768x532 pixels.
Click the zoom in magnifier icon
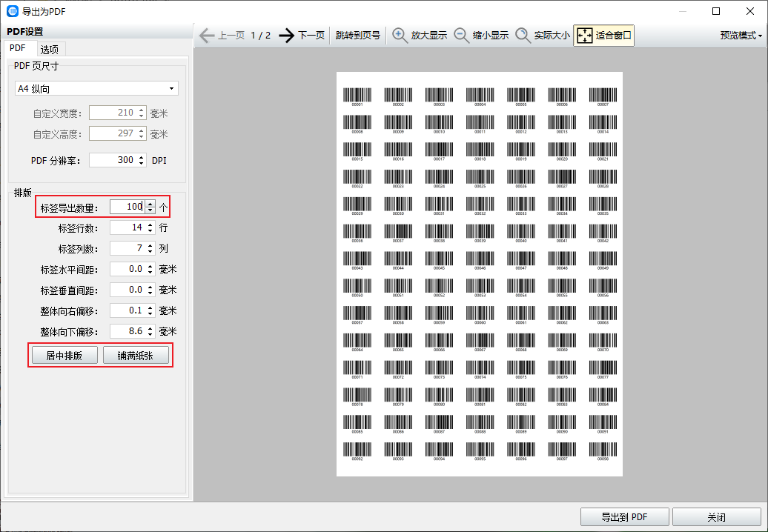coord(400,36)
